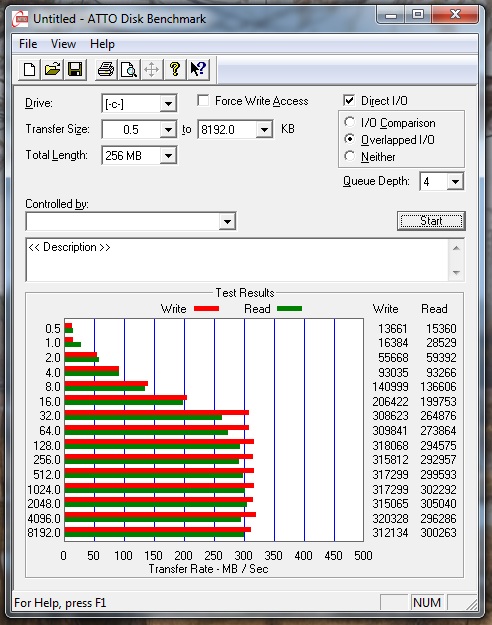492x625 pixels.
Task: Click the 1024.0 transfer size row label
Action: (44, 489)
